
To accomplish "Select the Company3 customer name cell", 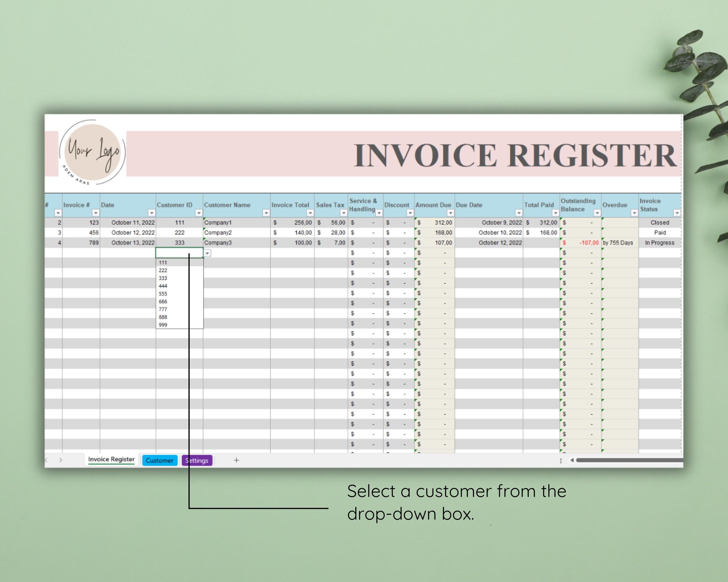I will pos(237,243).
